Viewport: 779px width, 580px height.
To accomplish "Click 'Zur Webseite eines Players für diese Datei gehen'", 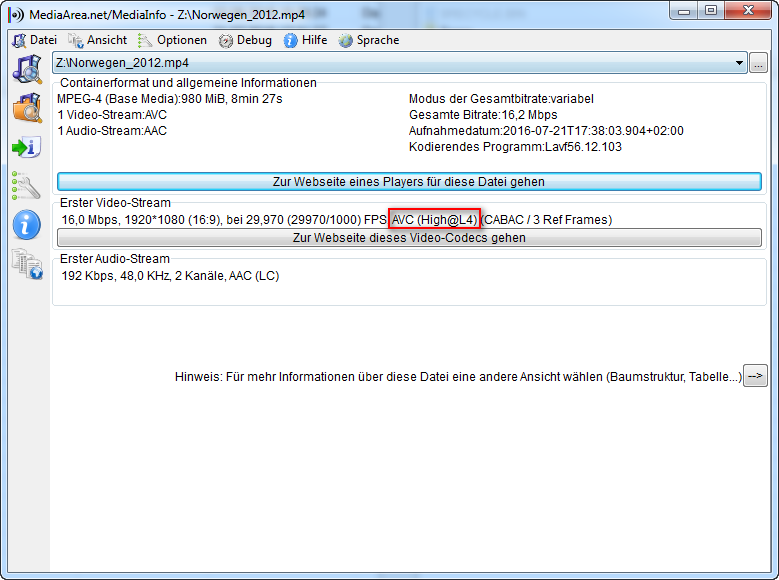I will pyautogui.click(x=409, y=182).
